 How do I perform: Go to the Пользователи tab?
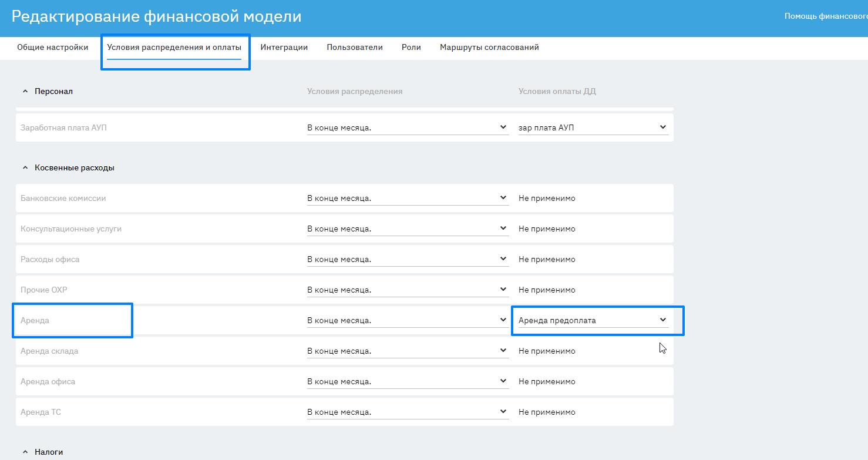coord(355,48)
